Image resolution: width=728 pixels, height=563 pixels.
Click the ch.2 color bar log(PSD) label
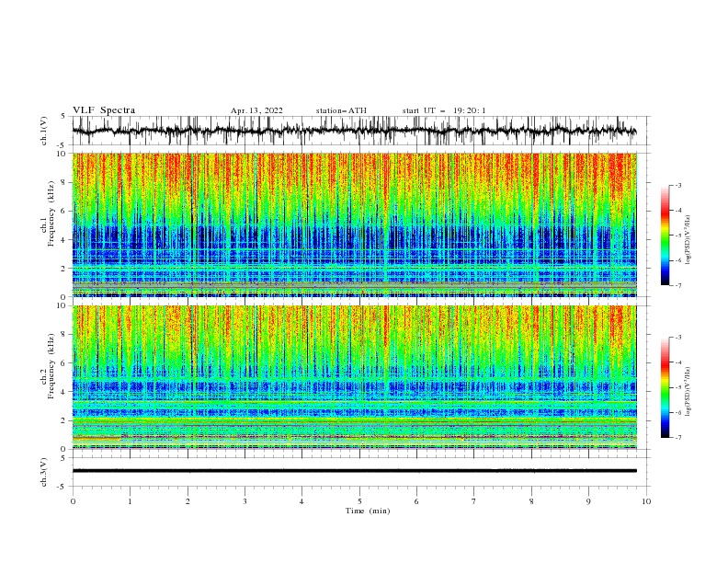pyautogui.click(x=688, y=391)
